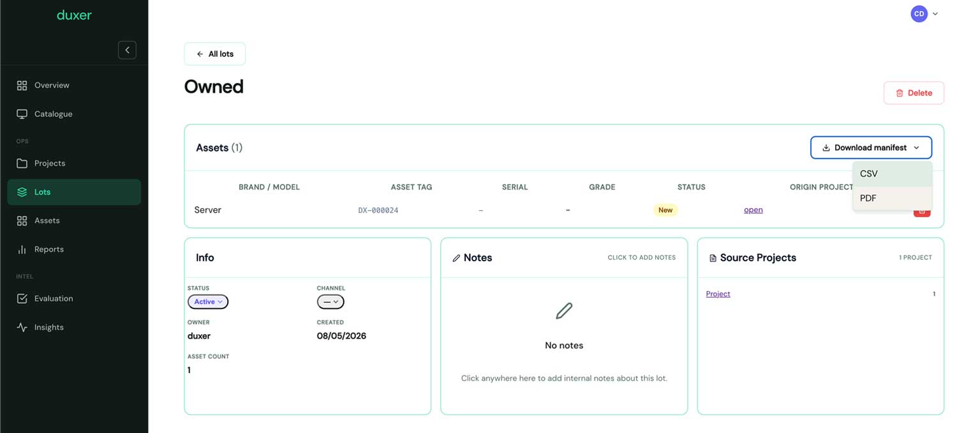The height and width of the screenshot is (433, 980).
Task: Click the large pencil icon above No notes
Action: pos(564,311)
